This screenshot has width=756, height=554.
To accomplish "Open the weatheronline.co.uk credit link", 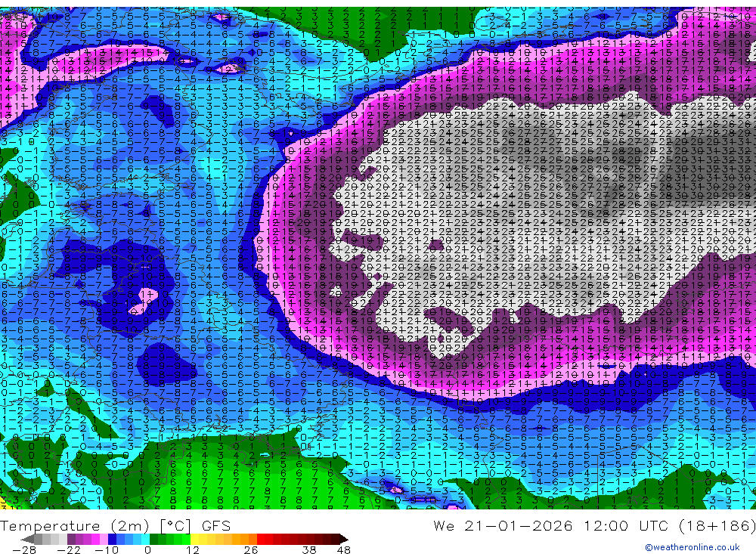I will 692,546.
